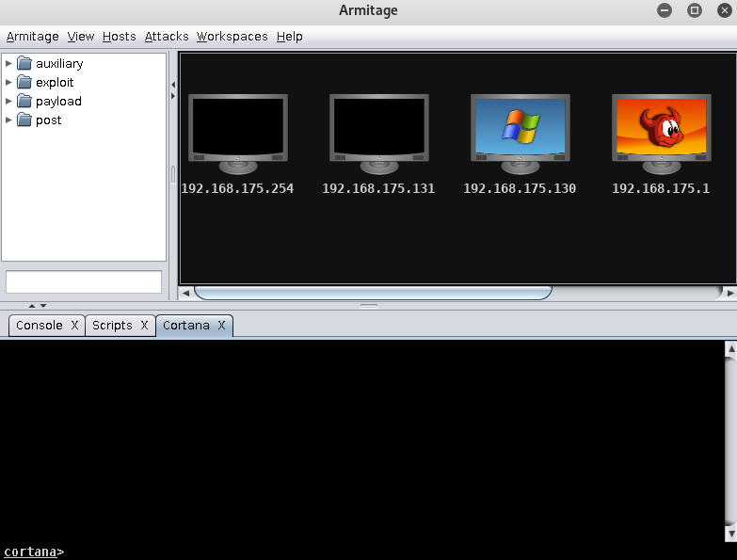The image size is (737, 560).
Task: Select the Windows host 192.168.175.130
Action: 520,134
